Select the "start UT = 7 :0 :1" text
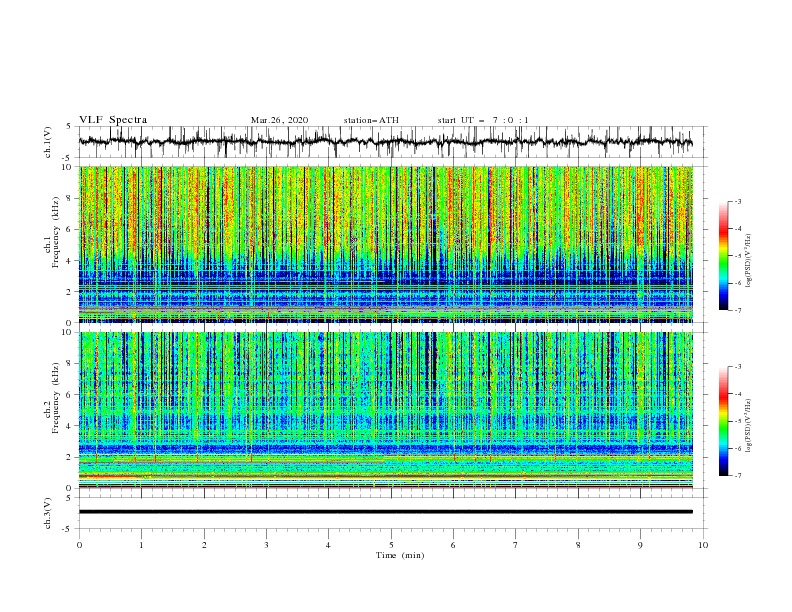The image size is (792, 612). [483, 120]
